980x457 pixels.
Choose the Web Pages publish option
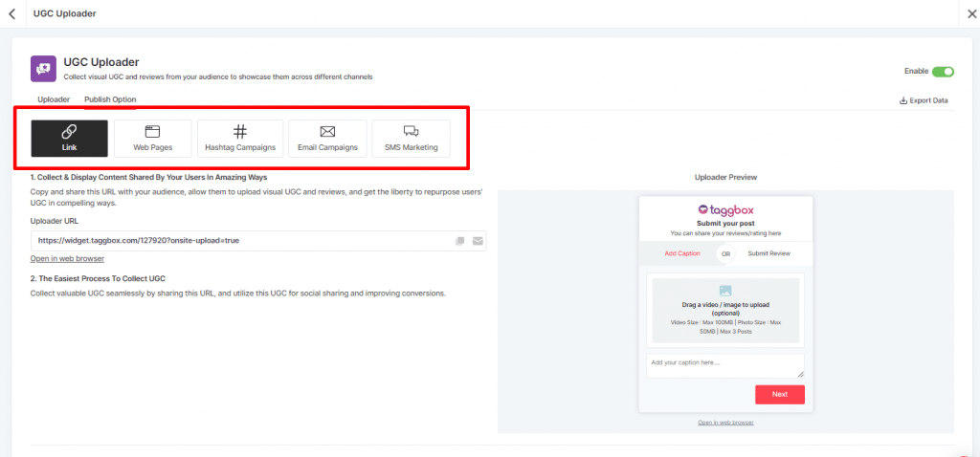point(153,138)
